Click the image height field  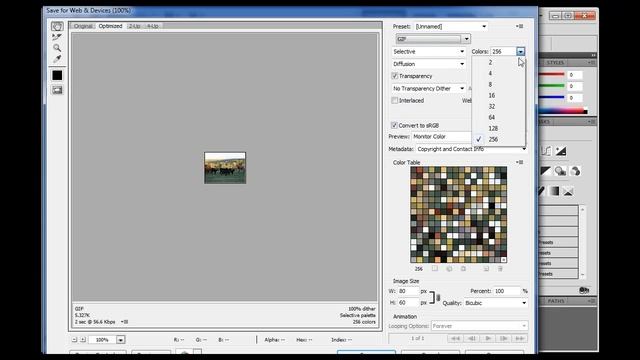[408, 303]
